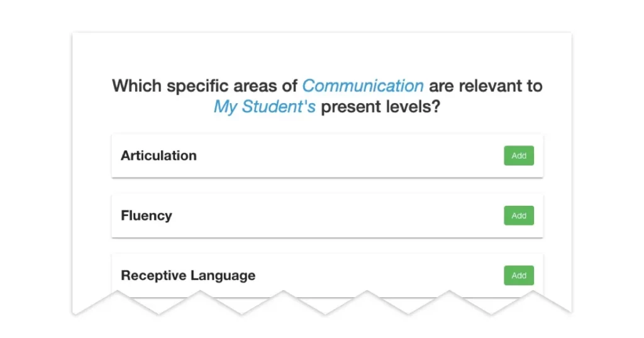Click the heading words "Which specific areas of"
Image resolution: width=644 pixels, height=338 pixels.
[x=205, y=86]
